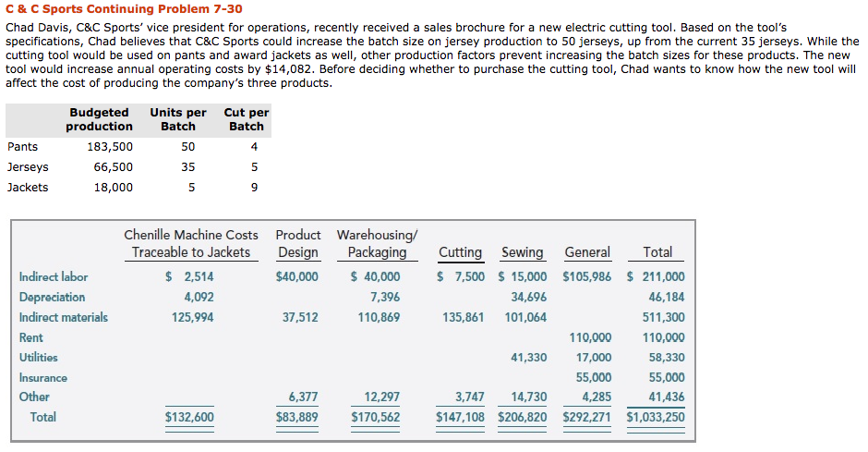Click the 'Units per Batch' column header
Viewport: 868px width, 452px height.
click(178, 119)
